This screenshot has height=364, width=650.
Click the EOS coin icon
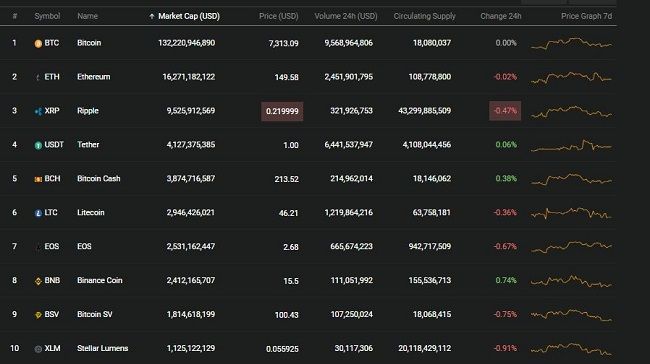pos(38,247)
